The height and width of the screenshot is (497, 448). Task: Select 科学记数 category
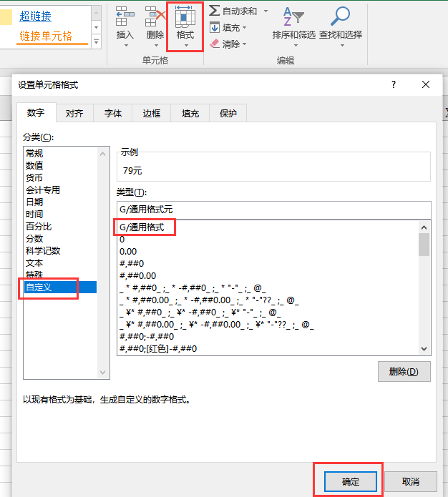[x=60, y=251]
